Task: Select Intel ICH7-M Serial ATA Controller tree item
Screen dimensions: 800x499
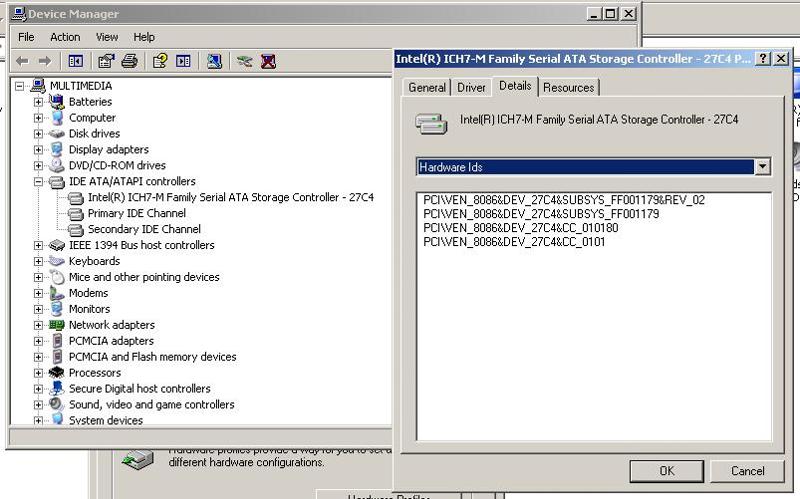Action: pyautogui.click(x=231, y=197)
